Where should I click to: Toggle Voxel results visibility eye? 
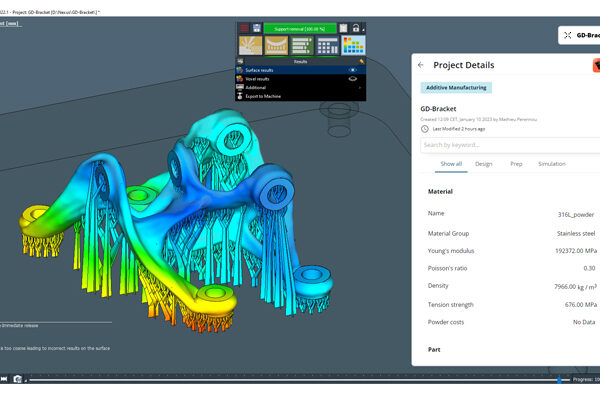pyautogui.click(x=352, y=79)
